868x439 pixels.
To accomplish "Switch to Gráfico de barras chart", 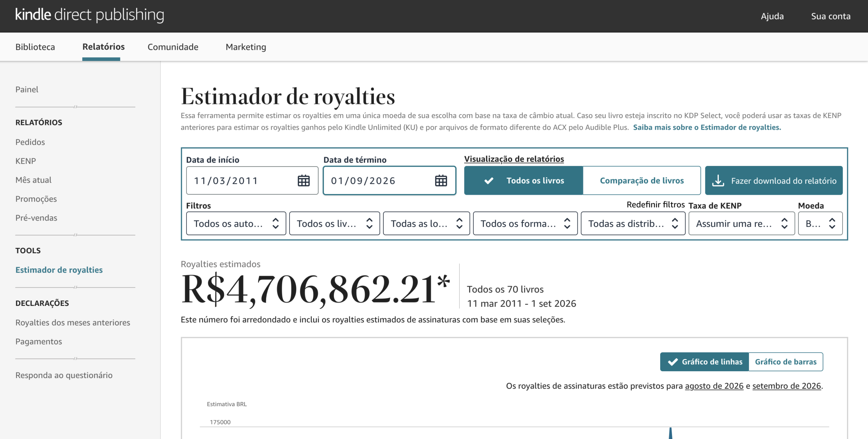I will 786,362.
